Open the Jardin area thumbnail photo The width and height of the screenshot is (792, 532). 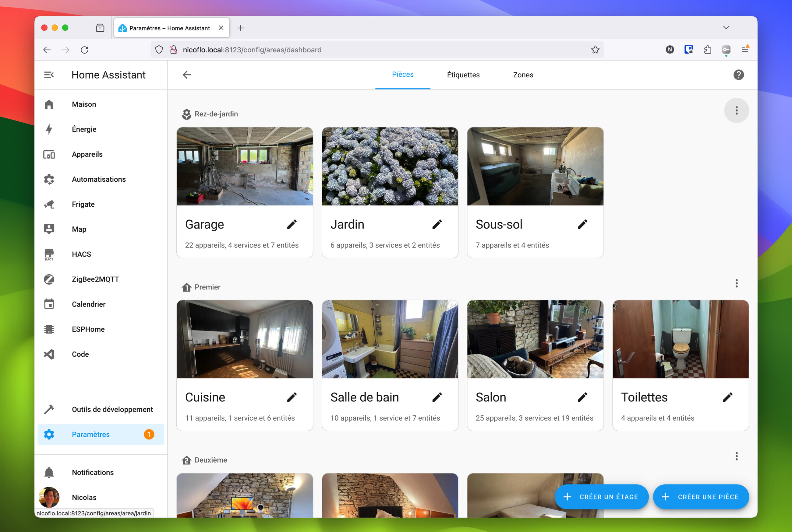[390, 166]
